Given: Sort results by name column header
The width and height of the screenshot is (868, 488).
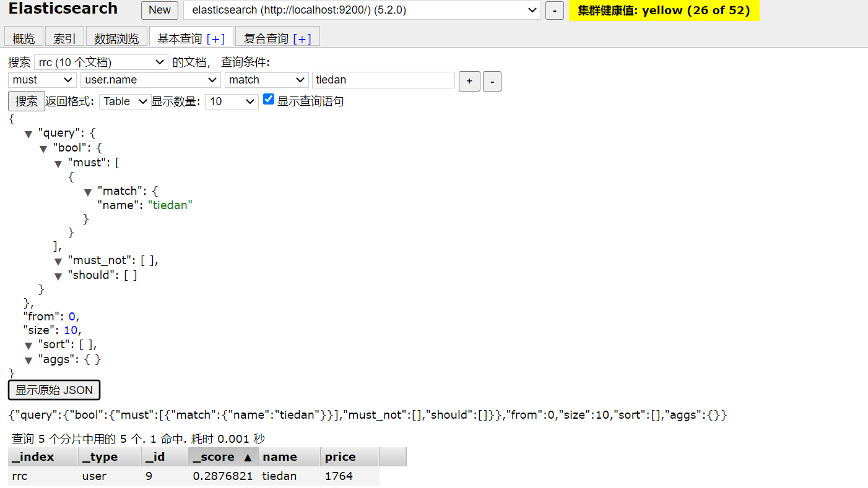Looking at the screenshot, I should tap(289, 457).
